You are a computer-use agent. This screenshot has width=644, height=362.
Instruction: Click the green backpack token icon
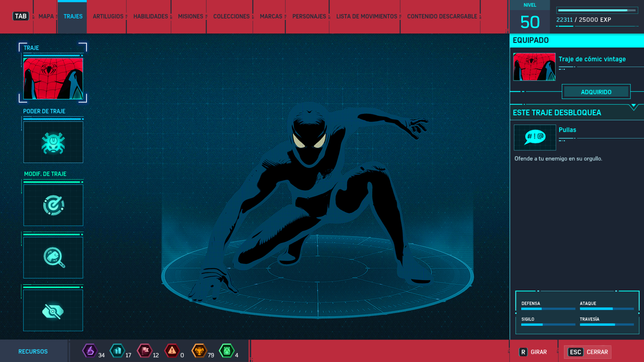[227, 351]
